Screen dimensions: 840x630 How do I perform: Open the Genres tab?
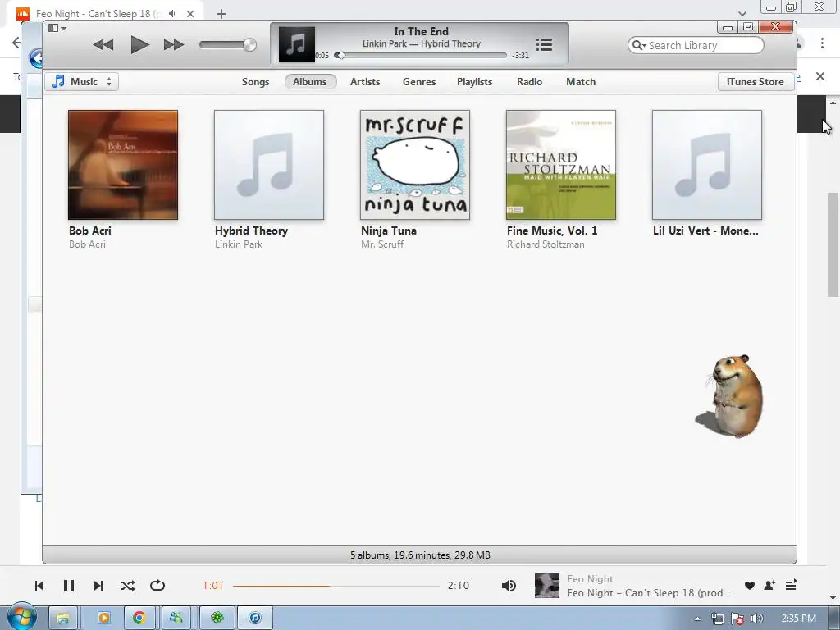point(419,82)
